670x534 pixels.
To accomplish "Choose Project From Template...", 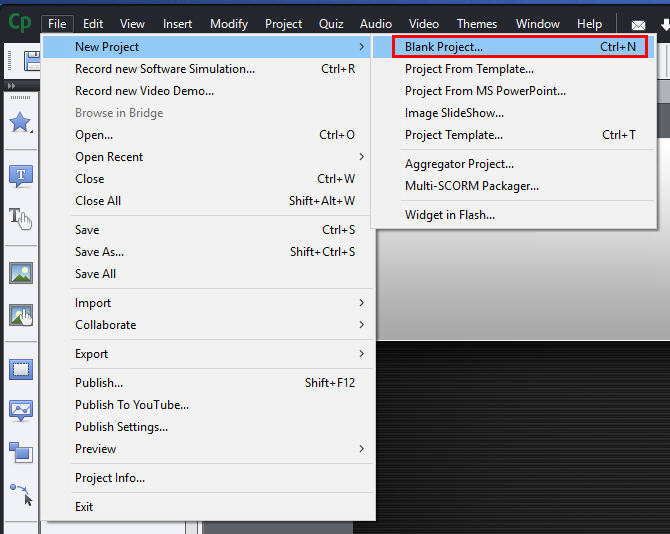I will (514, 69).
